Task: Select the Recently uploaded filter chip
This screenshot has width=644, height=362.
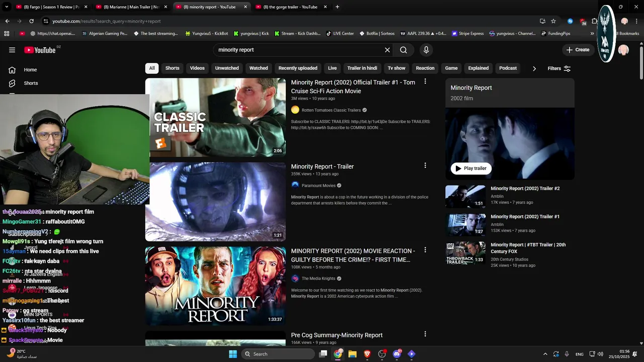Action: 298,68
